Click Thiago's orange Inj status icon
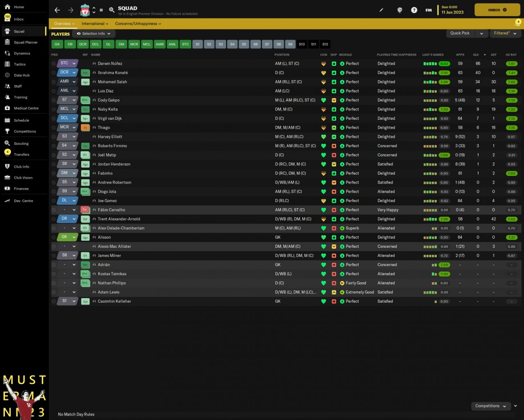This screenshot has height=420, width=524. pos(85,128)
